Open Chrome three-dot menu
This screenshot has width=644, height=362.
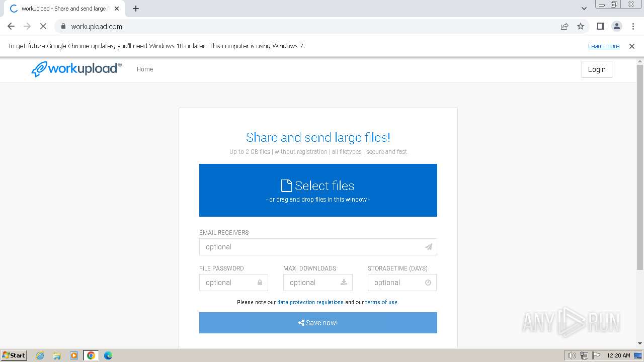[x=632, y=26]
